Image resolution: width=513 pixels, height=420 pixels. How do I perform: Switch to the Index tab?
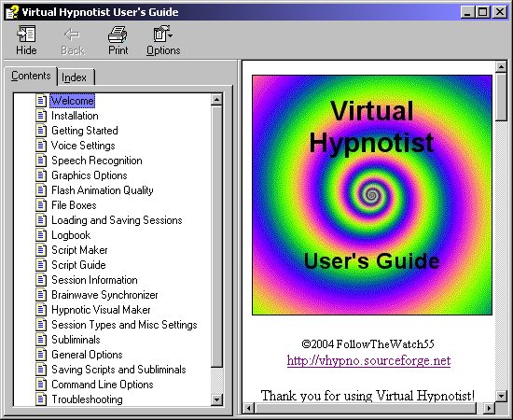(x=75, y=77)
